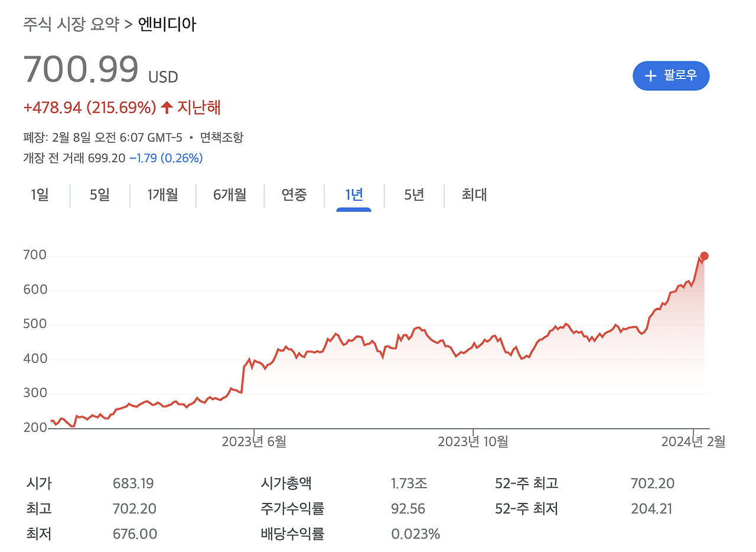Viewport: 756px width, 552px height.
Task: Switch to the 1일 time range tab
Action: coord(39,195)
